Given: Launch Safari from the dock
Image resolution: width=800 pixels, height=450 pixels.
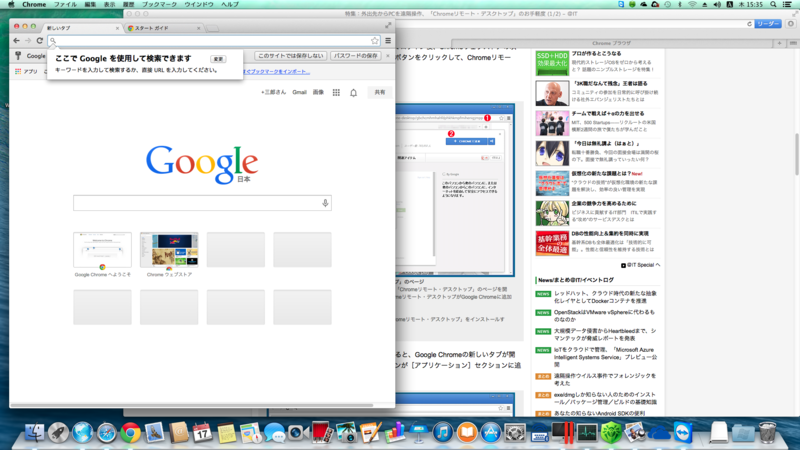Looking at the screenshot, I should [106, 433].
